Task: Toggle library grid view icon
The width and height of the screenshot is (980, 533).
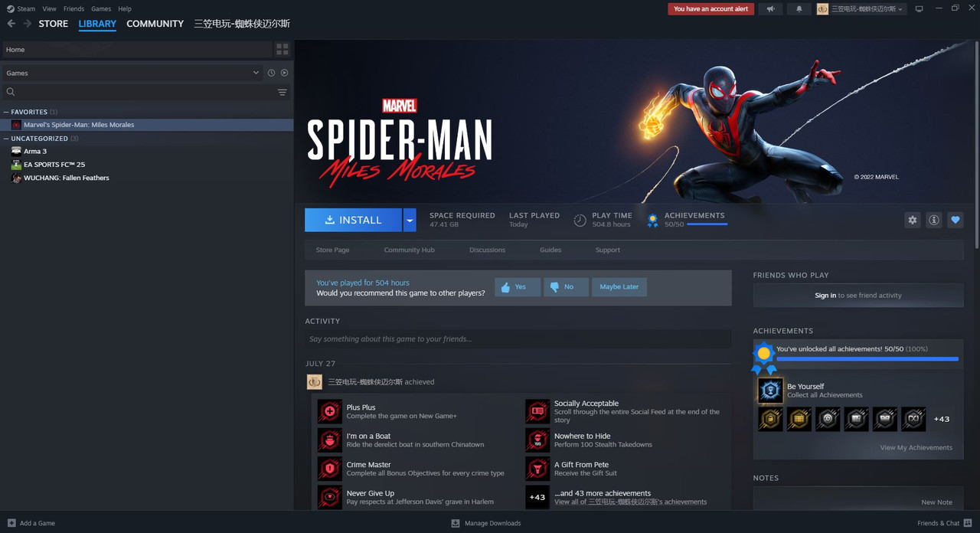Action: tap(283, 49)
